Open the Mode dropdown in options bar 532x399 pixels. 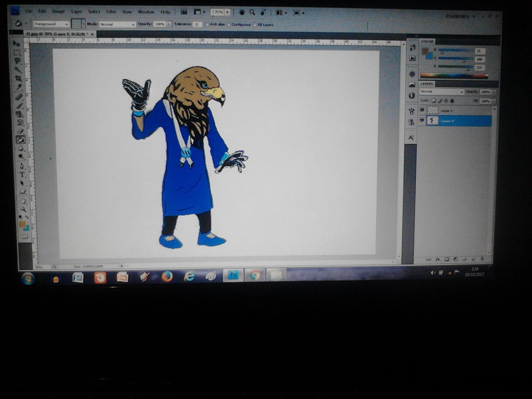(118, 25)
